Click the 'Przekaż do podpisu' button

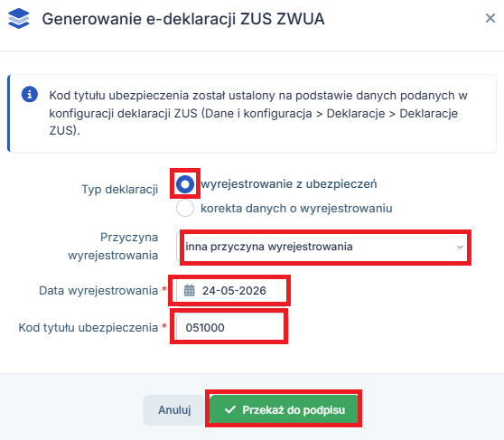pyautogui.click(x=284, y=410)
